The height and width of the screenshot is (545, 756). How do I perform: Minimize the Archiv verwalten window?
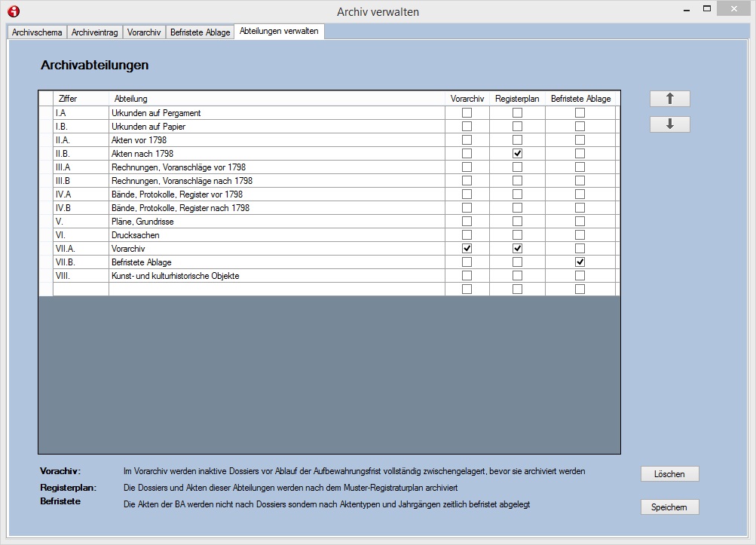(685, 11)
